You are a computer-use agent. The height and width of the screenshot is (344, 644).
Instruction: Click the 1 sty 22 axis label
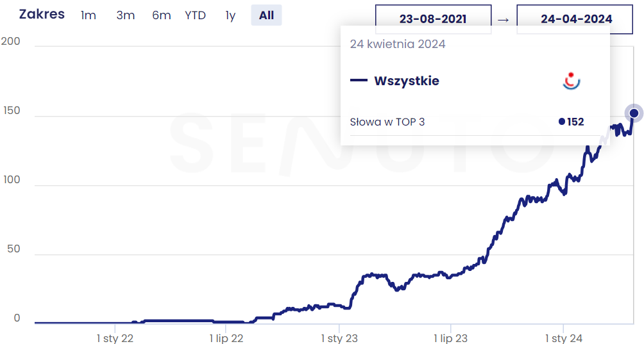tap(115, 338)
